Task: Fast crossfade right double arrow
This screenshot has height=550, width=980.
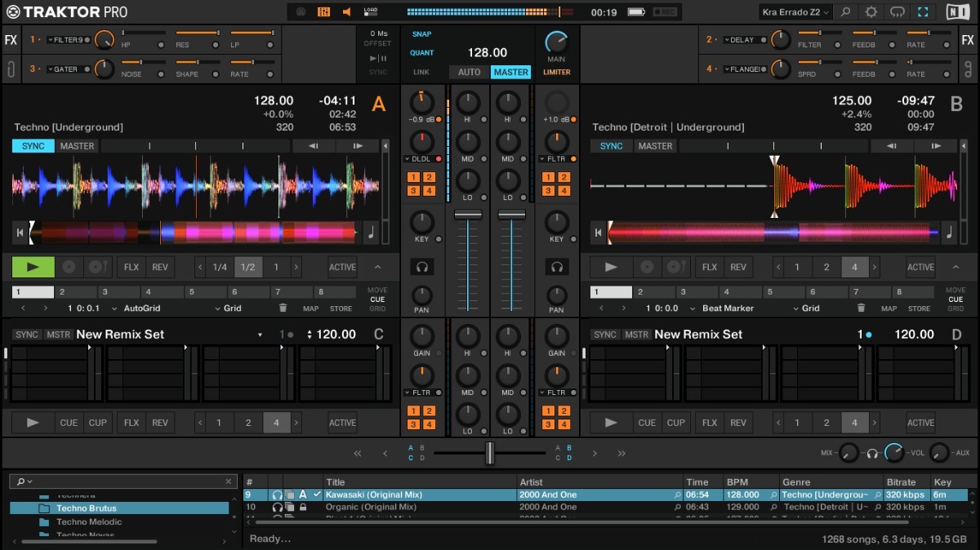Action: click(x=621, y=453)
